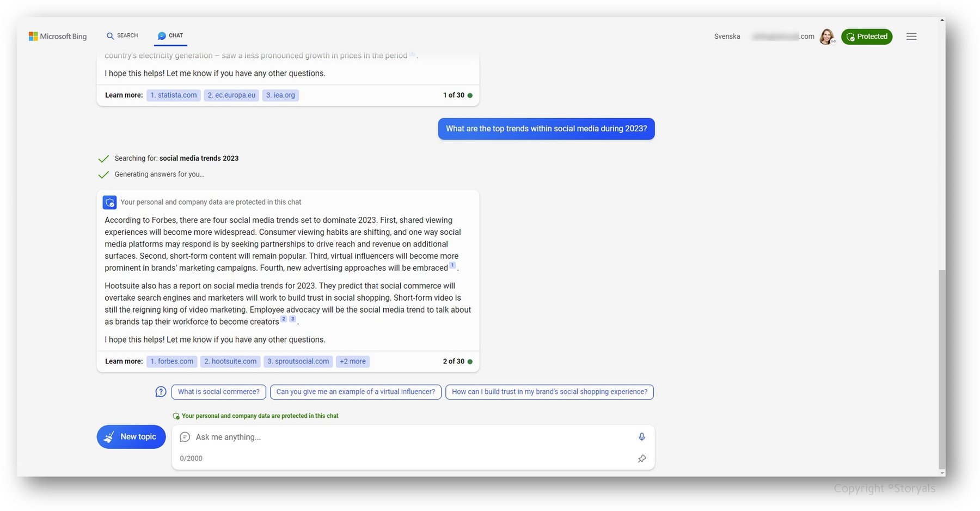Ask "What is social commerce?" suggestion
This screenshot has width=980, height=511.
tap(218, 391)
